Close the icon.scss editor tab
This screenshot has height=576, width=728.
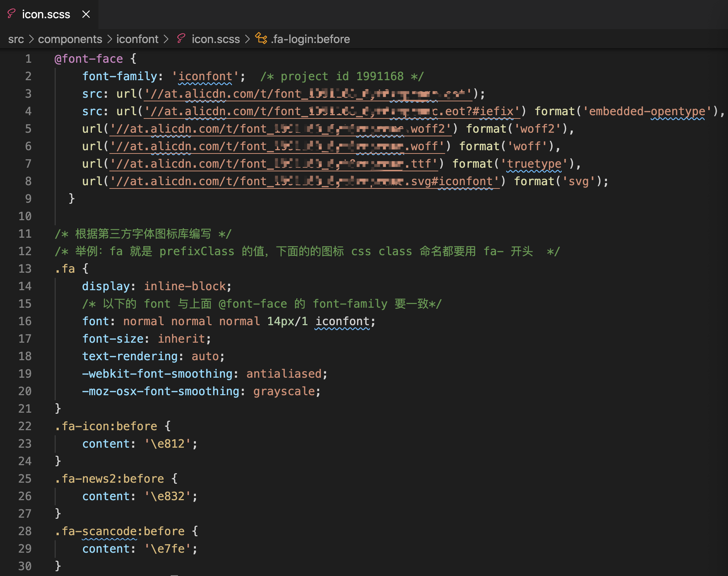pyautogui.click(x=86, y=14)
